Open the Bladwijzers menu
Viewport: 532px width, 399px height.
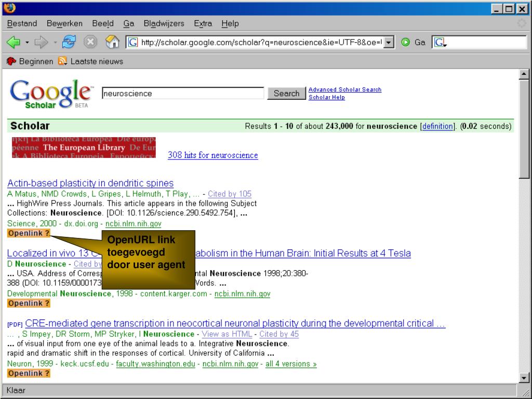tap(164, 23)
